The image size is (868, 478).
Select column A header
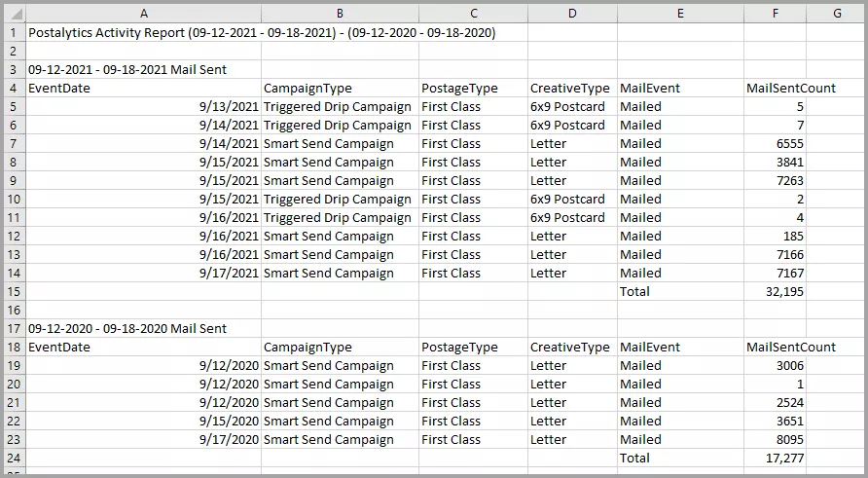pyautogui.click(x=143, y=14)
